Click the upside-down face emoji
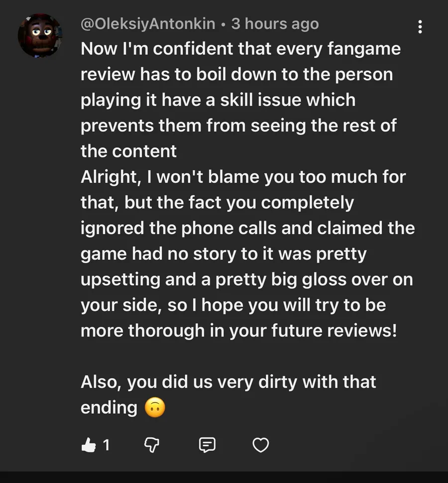 pyautogui.click(x=154, y=408)
